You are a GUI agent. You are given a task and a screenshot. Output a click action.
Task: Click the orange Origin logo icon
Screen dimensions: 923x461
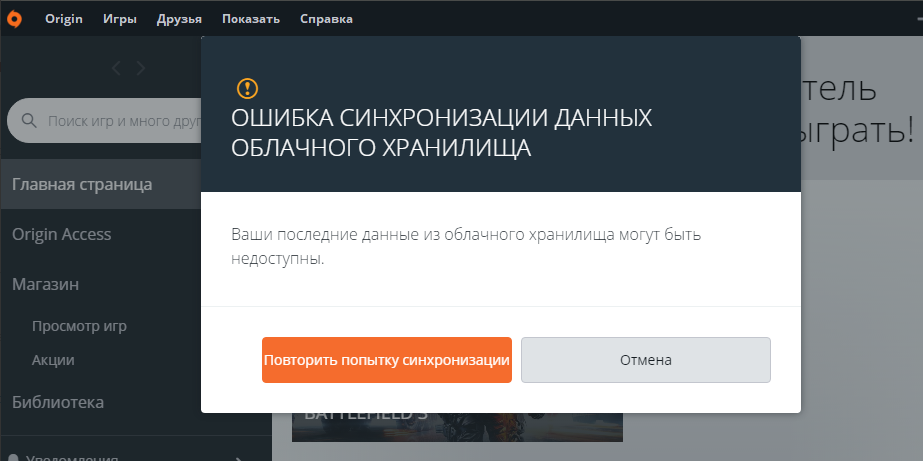pos(14,19)
